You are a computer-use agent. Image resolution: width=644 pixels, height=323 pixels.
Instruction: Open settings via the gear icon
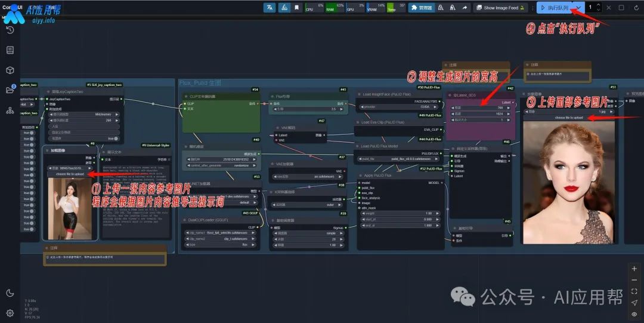click(x=10, y=313)
